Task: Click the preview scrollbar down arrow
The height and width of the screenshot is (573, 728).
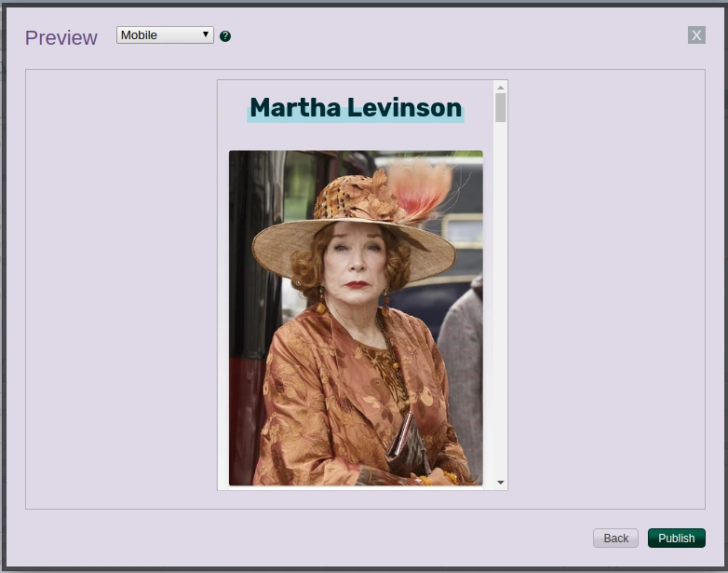Action: 501,483
